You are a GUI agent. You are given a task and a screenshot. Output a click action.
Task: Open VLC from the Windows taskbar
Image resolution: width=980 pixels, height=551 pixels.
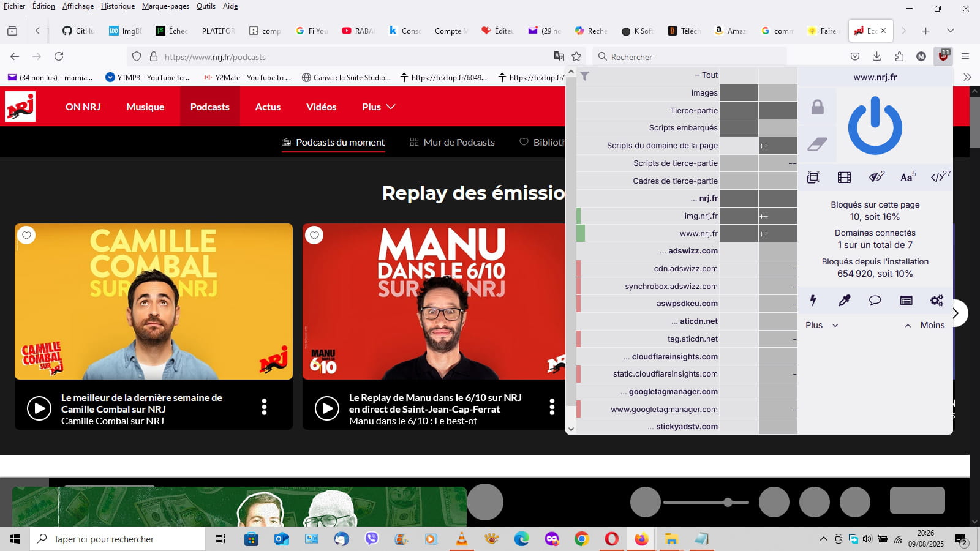tap(461, 539)
